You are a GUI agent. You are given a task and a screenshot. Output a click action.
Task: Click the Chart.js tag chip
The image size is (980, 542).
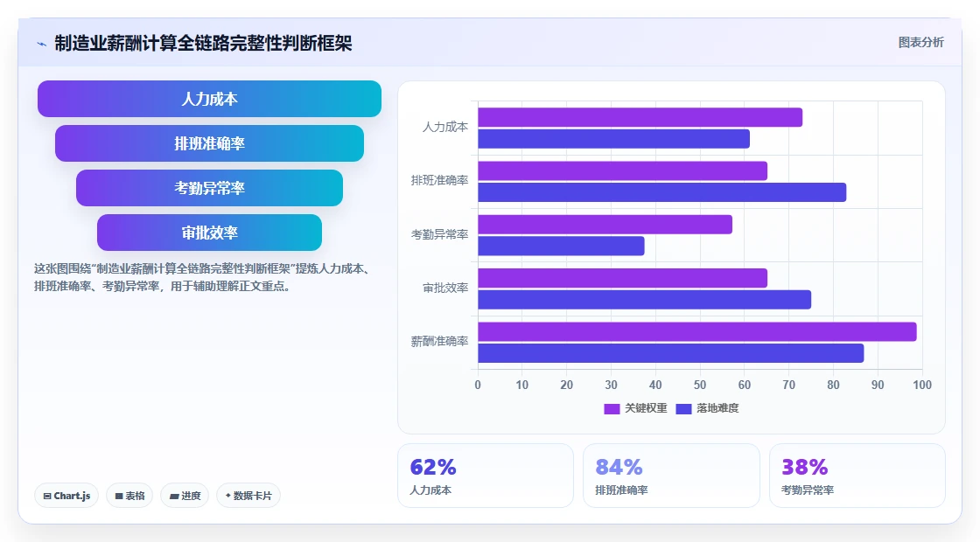[66, 496]
